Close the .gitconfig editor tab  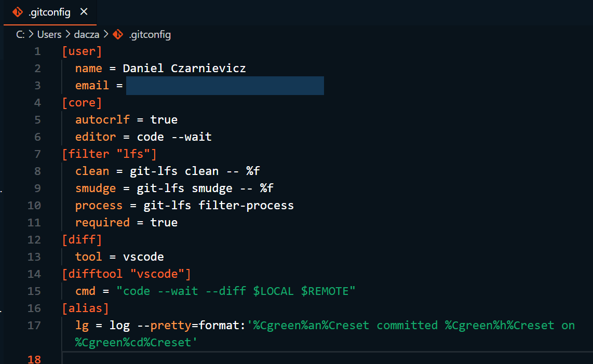[x=84, y=12]
